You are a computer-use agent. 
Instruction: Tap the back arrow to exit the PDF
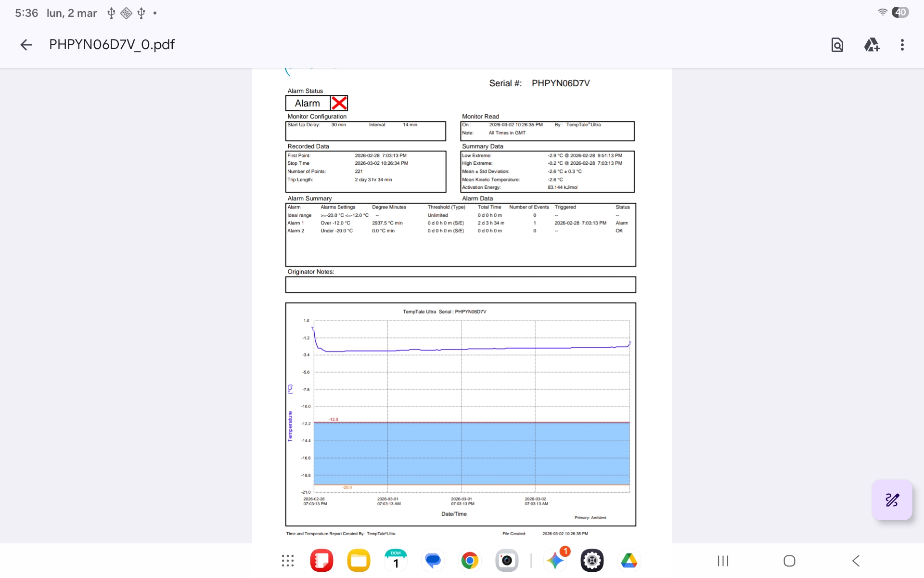[26, 45]
